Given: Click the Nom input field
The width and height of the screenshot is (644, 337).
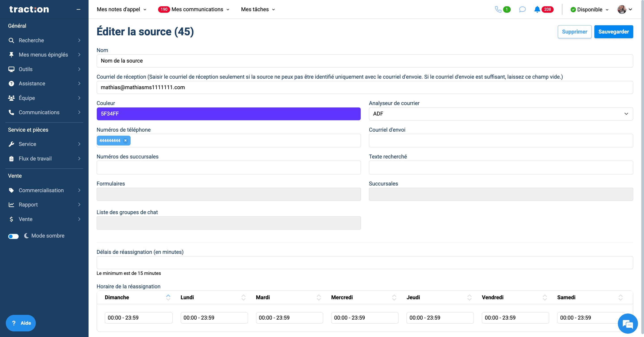Looking at the screenshot, I should (365, 61).
